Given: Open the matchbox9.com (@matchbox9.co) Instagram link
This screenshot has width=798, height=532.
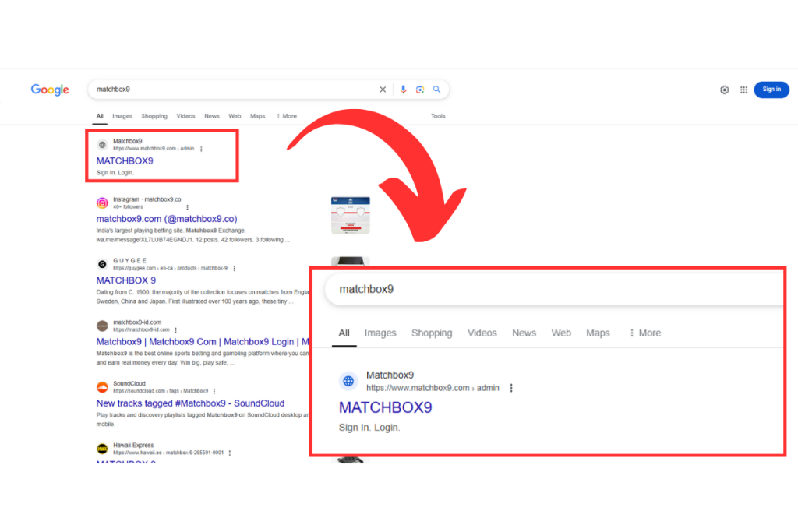Looking at the screenshot, I should pos(167,219).
